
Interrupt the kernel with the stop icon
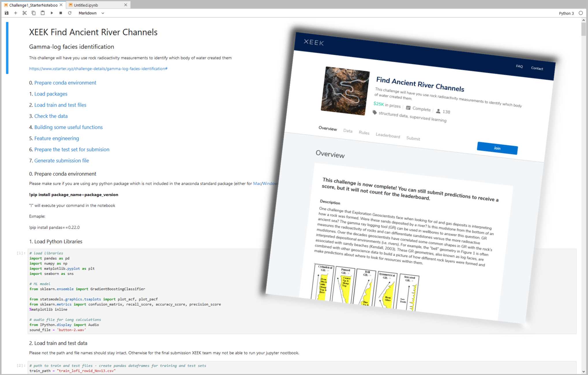click(61, 13)
